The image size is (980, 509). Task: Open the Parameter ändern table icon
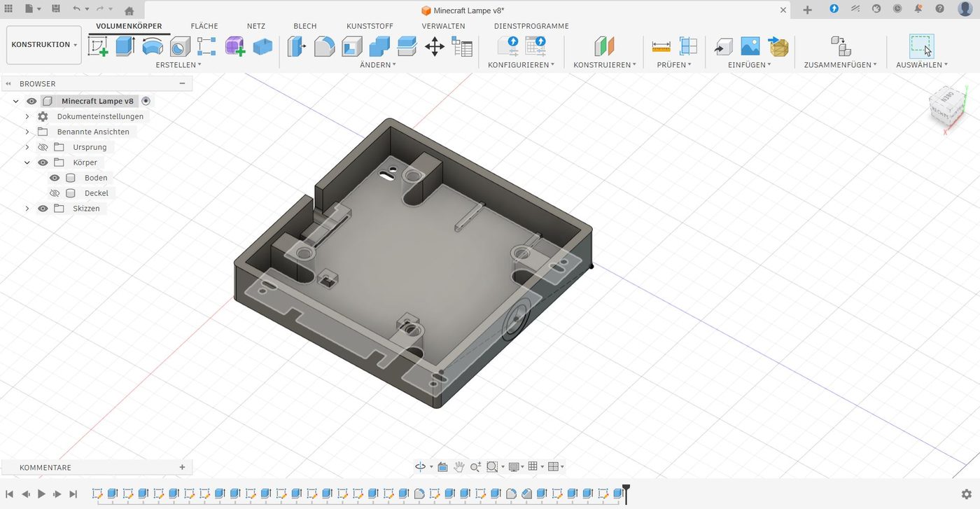[x=462, y=46]
